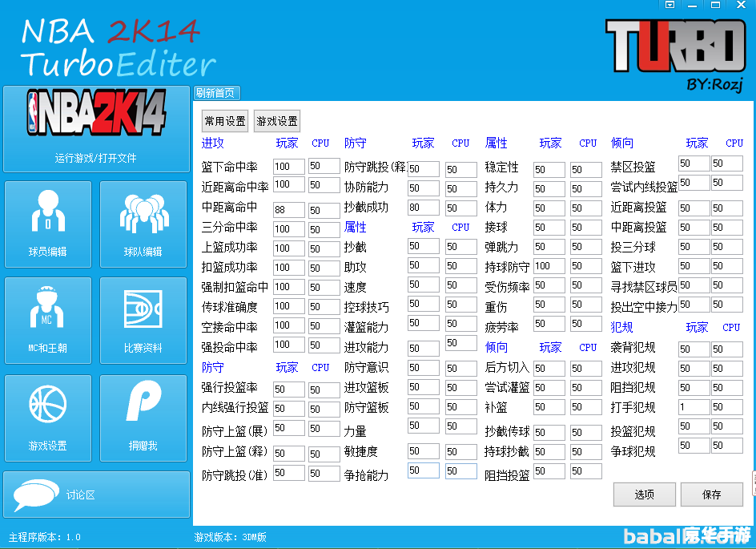Screen dimensions: 756x549
Task: Click the scrollbar grip at right edge
Action: (754, 484)
